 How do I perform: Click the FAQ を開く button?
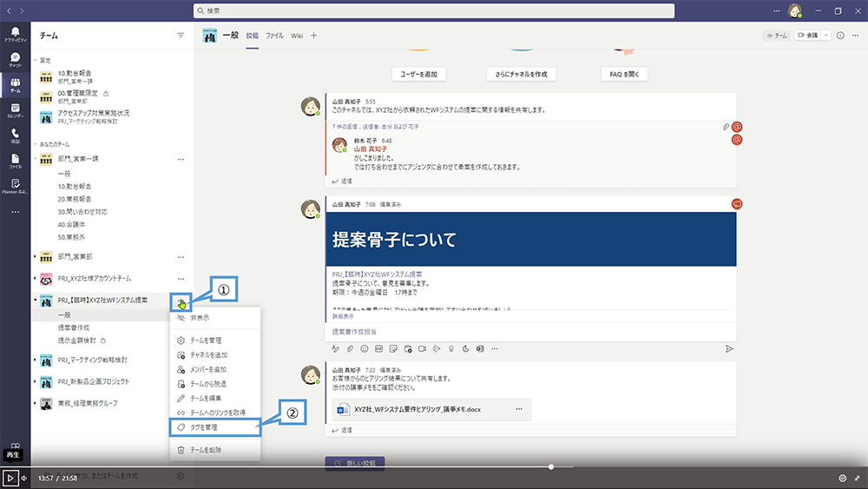[x=624, y=74]
